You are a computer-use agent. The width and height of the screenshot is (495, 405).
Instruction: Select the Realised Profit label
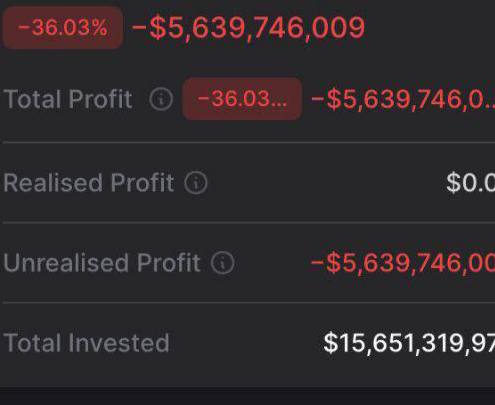pos(89,183)
